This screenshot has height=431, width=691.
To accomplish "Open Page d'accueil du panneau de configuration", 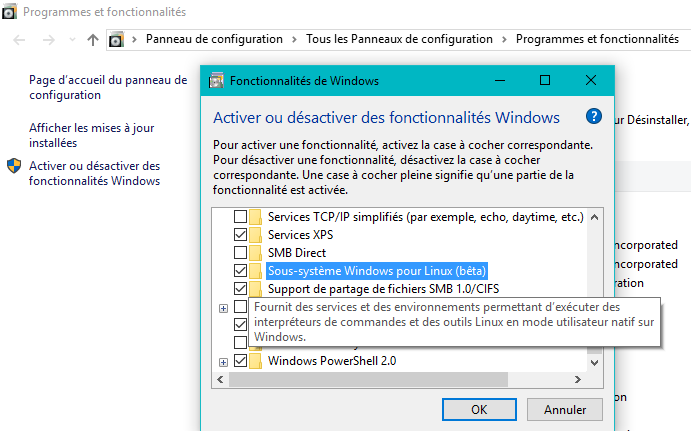I will pyautogui.click(x=108, y=87).
